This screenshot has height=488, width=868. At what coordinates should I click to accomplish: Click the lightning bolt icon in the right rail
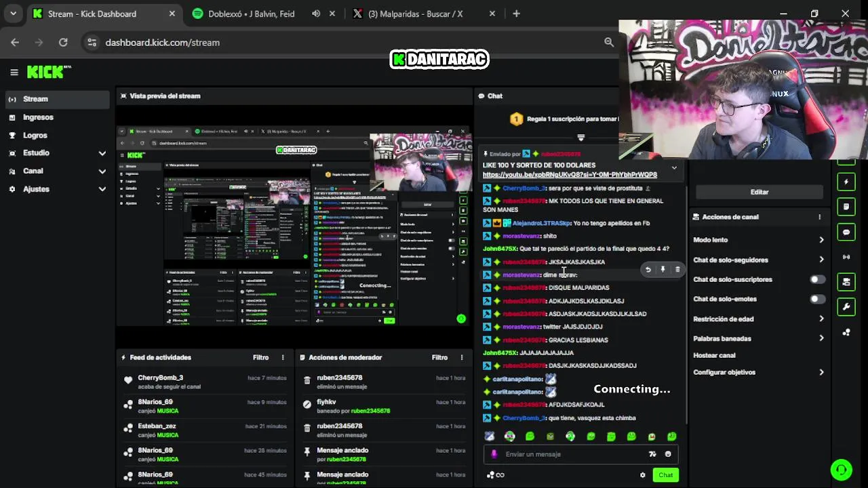pyautogui.click(x=846, y=182)
